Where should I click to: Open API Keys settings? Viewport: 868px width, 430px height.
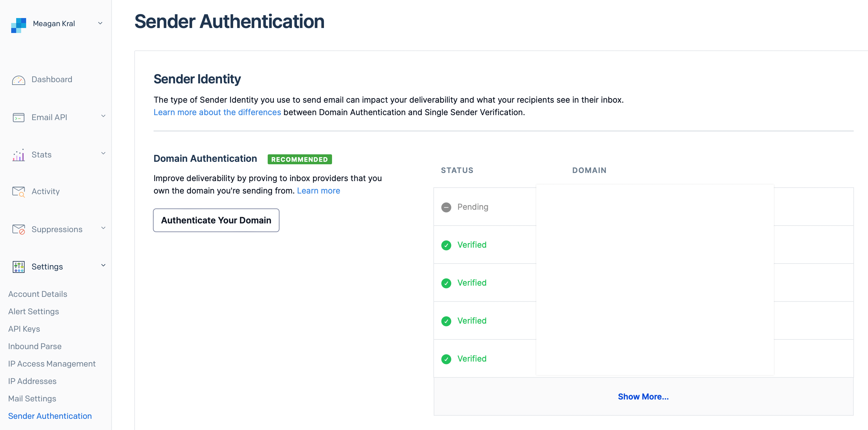24,329
